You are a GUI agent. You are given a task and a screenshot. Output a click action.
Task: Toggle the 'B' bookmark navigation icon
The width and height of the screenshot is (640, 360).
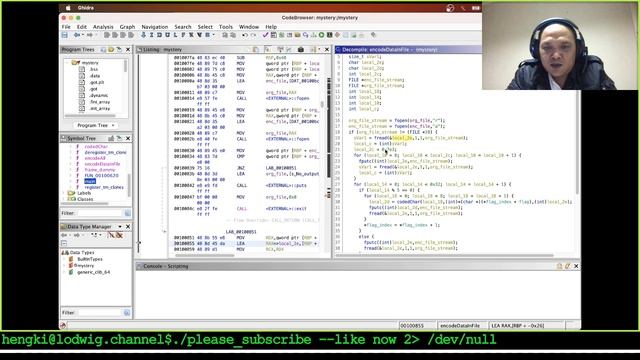[207, 36]
